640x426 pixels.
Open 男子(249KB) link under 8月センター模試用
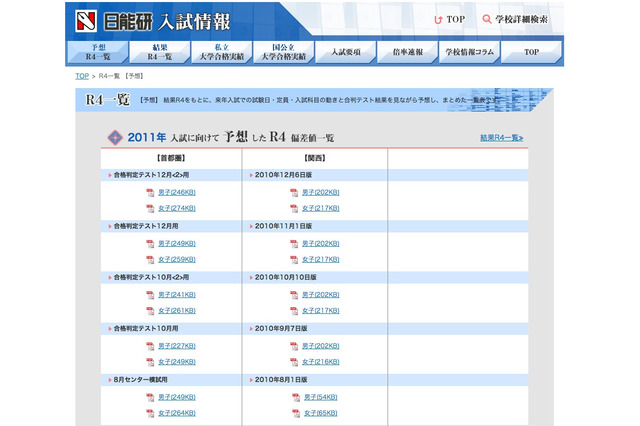[x=177, y=397]
